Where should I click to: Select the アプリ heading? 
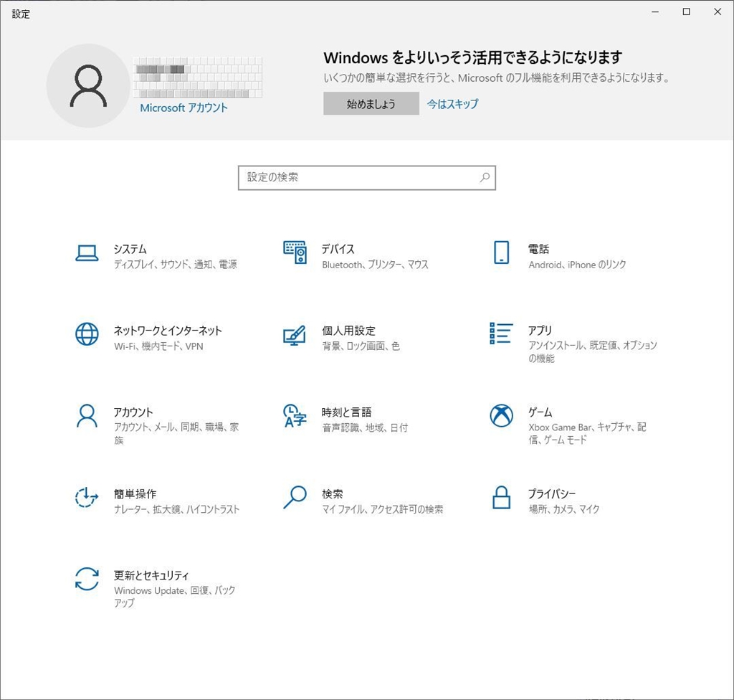(x=540, y=331)
